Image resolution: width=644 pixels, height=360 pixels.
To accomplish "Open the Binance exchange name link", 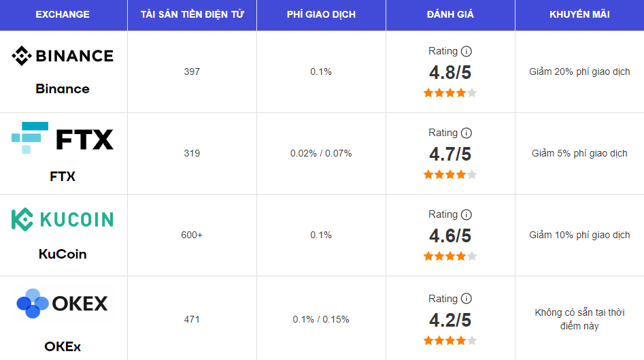I will (63, 88).
